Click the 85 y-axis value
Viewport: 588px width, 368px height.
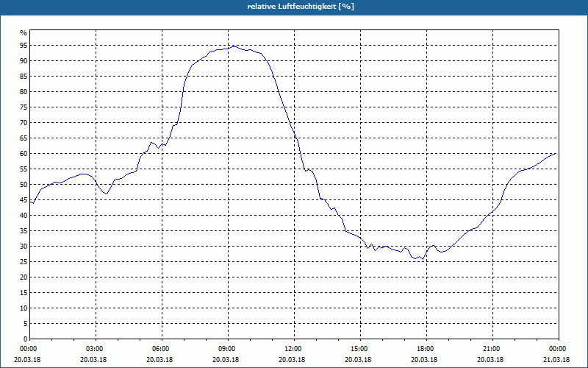tap(24, 77)
